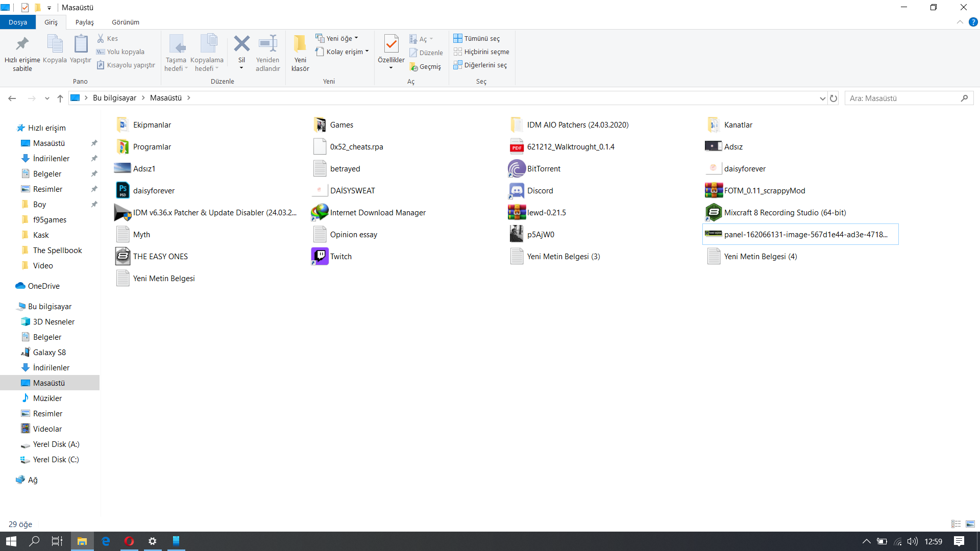Go up one folder level arrow
The height and width of the screenshot is (551, 980).
tap(60, 98)
